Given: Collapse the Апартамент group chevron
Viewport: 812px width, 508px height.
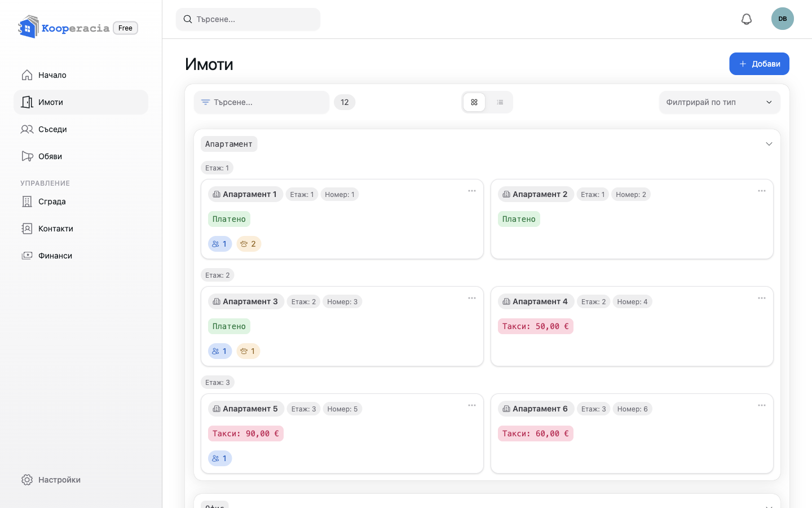Looking at the screenshot, I should [x=769, y=144].
